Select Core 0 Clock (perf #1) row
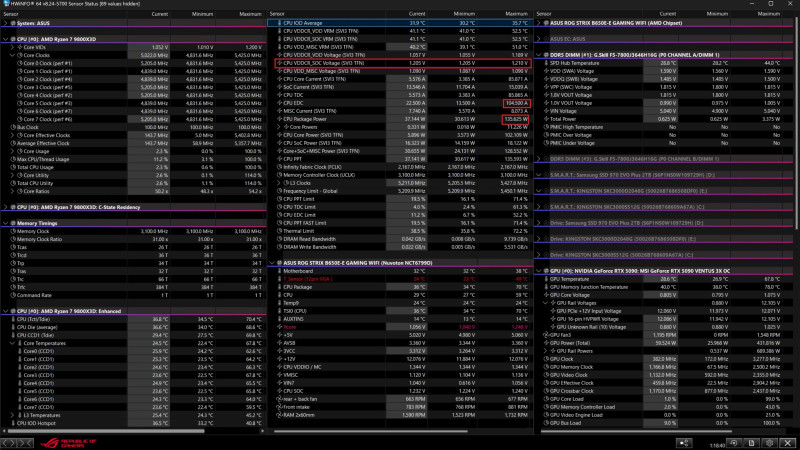Viewport: 800px width, 450px height. pyautogui.click(x=133, y=63)
